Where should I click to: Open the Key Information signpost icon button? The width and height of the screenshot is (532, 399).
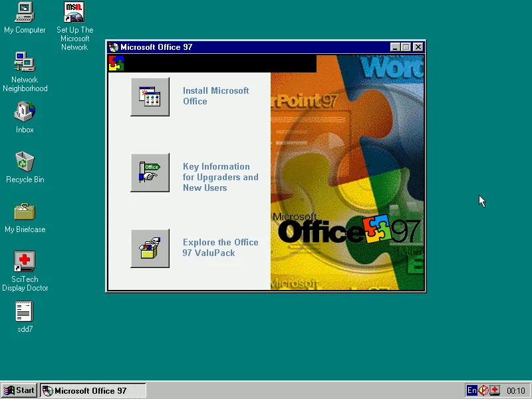click(x=150, y=173)
